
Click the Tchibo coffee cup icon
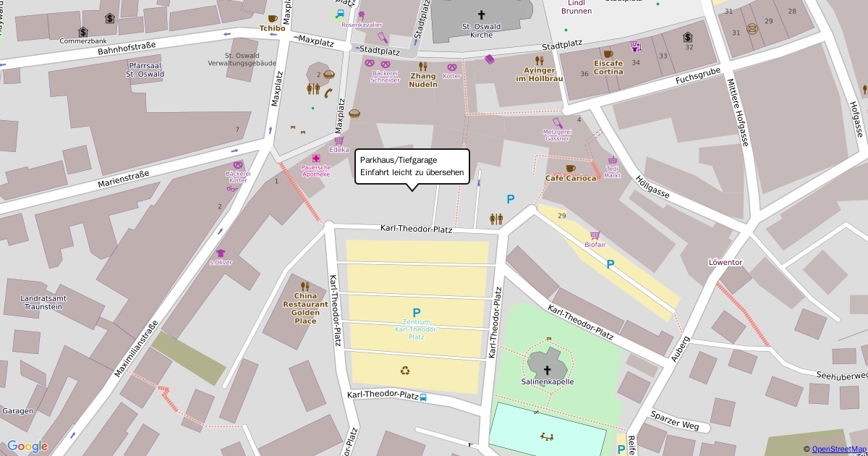[273, 19]
